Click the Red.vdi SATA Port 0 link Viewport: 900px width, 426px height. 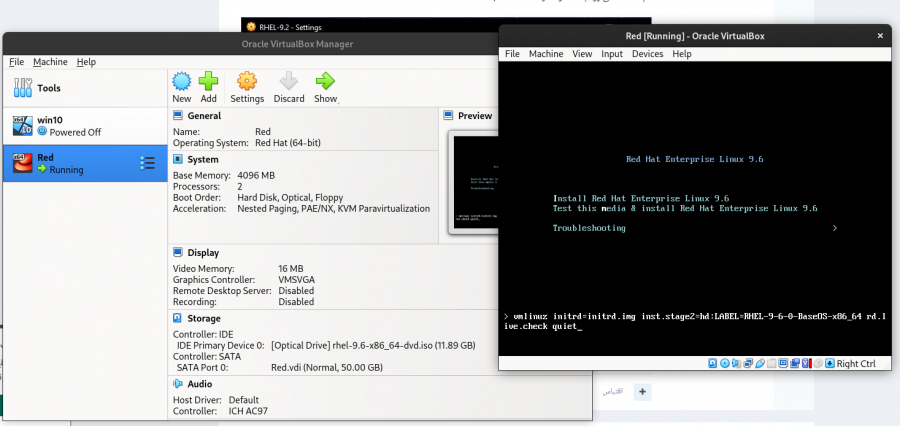pos(327,367)
